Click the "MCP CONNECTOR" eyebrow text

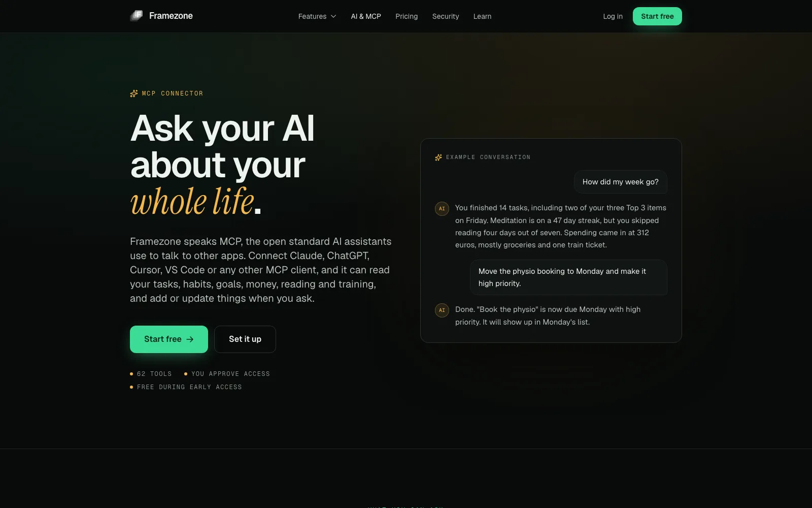click(x=173, y=93)
